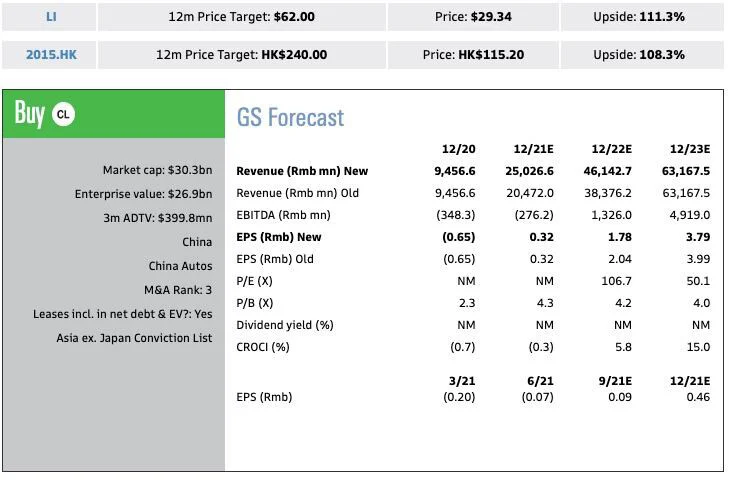Click EBITDA value 1,326.0
The height and width of the screenshot is (480, 731).
pyautogui.click(x=611, y=215)
